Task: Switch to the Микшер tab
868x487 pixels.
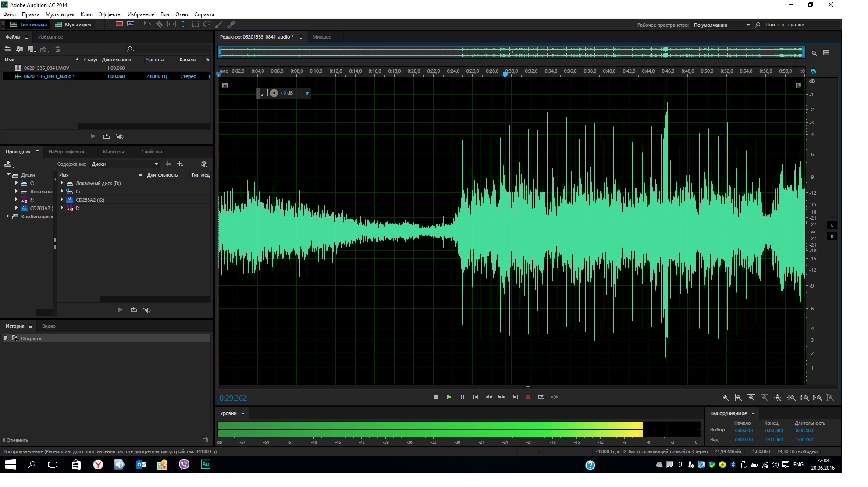Action: [x=322, y=37]
